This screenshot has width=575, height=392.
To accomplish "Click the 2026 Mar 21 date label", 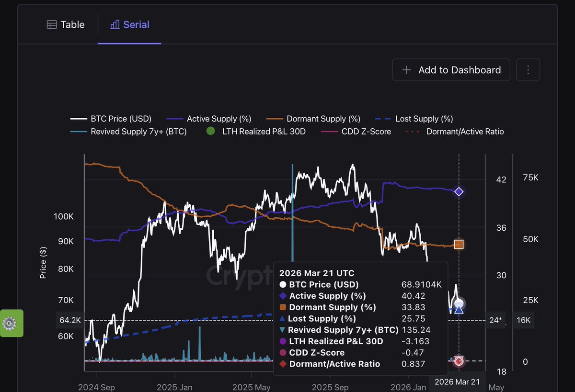I will [x=457, y=382].
